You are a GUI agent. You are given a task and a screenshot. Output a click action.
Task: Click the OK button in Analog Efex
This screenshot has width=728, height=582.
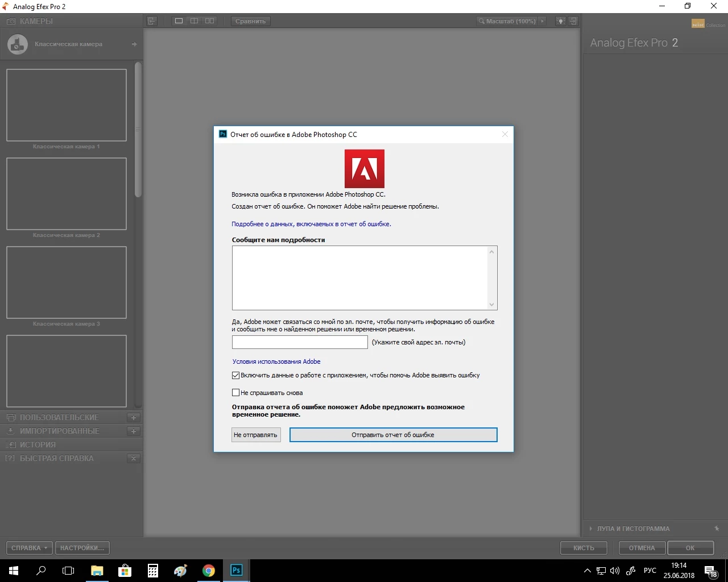(690, 548)
